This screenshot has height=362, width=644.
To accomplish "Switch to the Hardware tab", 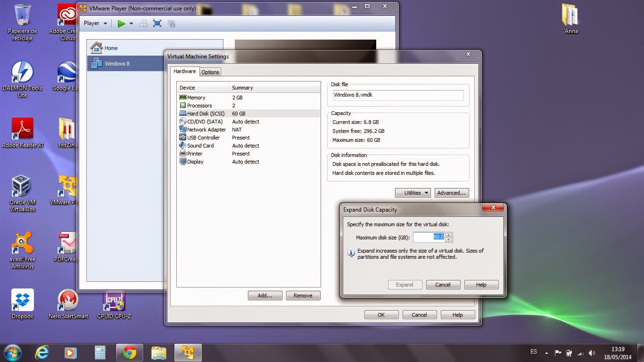I will click(x=184, y=71).
